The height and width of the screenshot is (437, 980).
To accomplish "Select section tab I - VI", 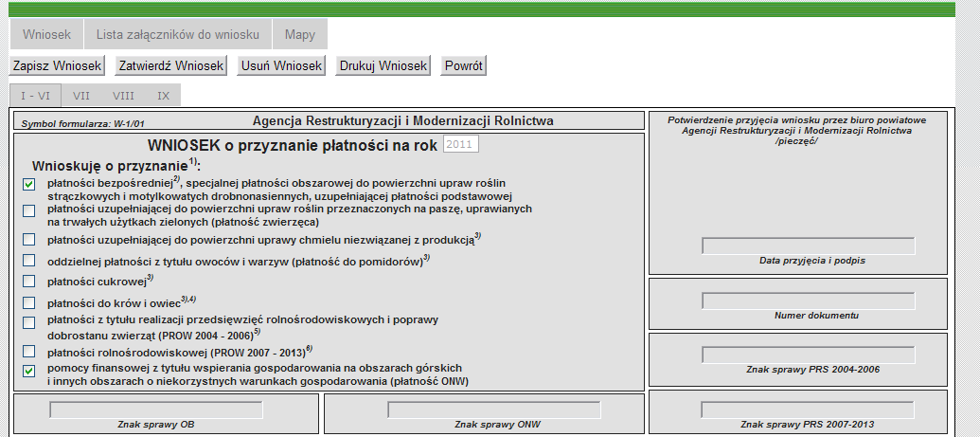I will click(x=35, y=96).
